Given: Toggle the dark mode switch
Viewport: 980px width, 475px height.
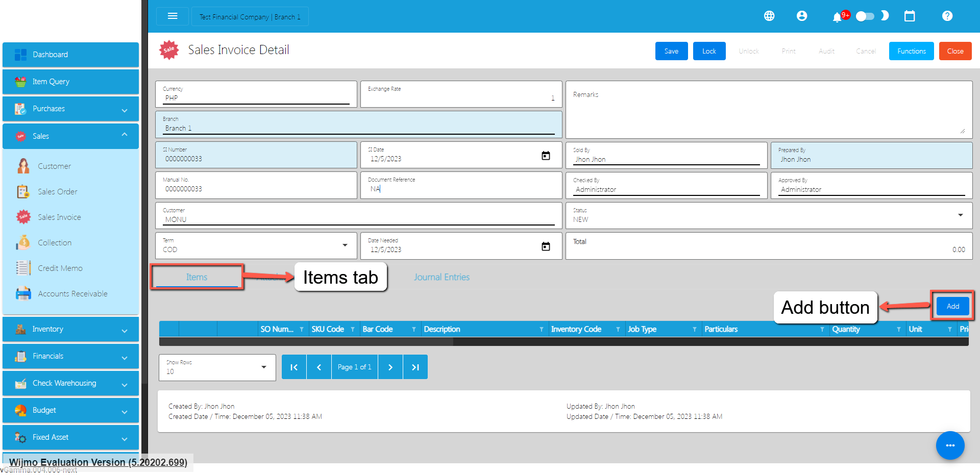Looking at the screenshot, I should [865, 16].
